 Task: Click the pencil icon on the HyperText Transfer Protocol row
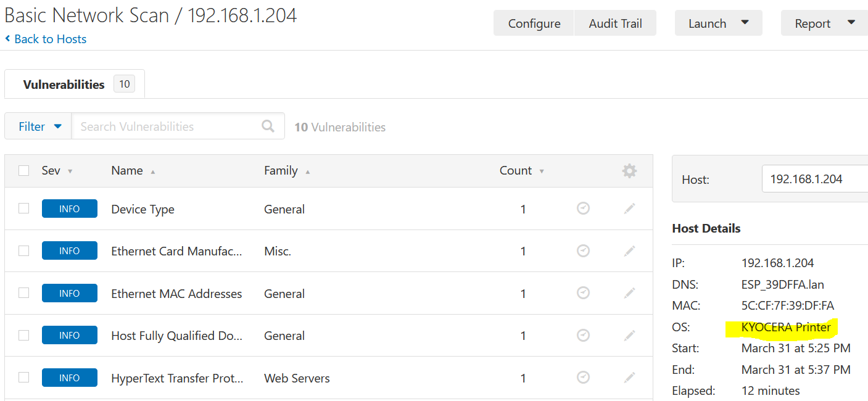(629, 378)
